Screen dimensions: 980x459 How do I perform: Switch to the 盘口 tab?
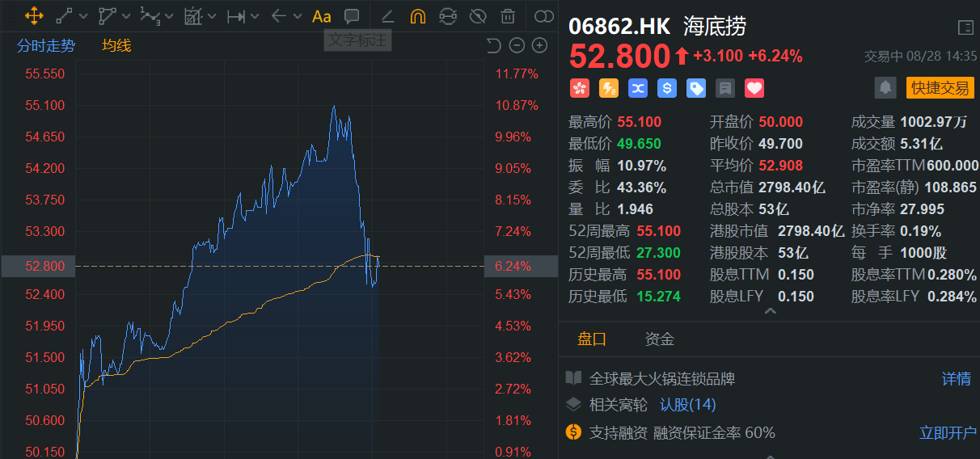click(x=592, y=339)
